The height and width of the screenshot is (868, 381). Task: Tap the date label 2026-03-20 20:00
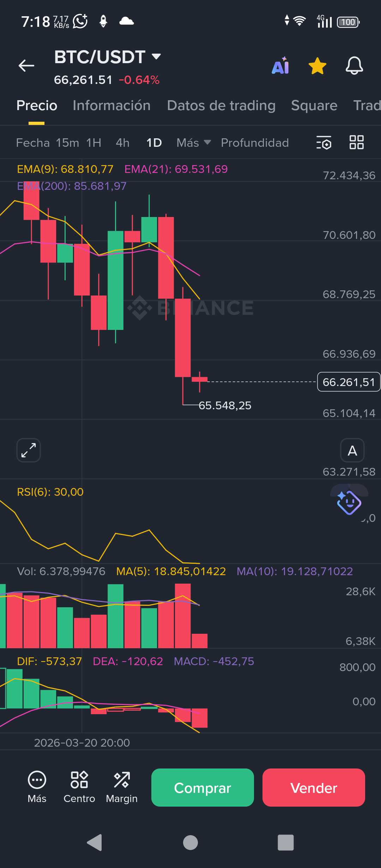point(82,743)
